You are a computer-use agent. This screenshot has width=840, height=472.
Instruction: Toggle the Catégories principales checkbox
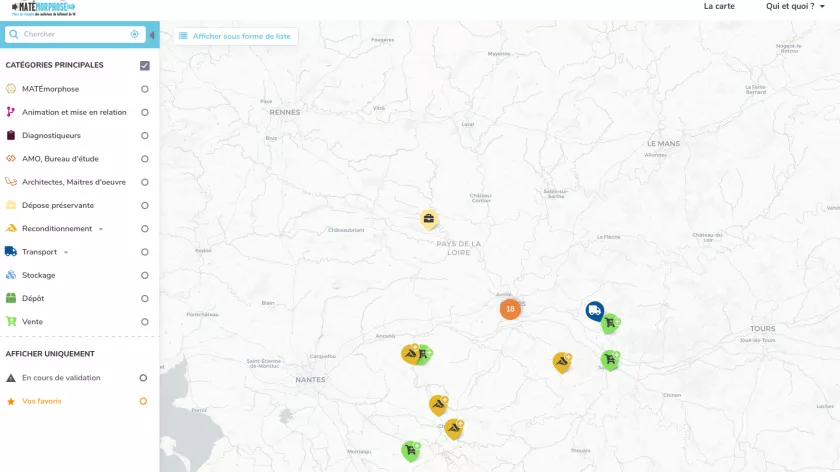click(145, 66)
